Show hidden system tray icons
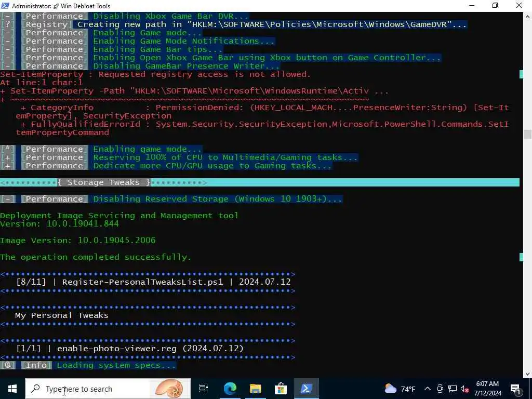Screen dimensions: 532x399 tap(428, 389)
